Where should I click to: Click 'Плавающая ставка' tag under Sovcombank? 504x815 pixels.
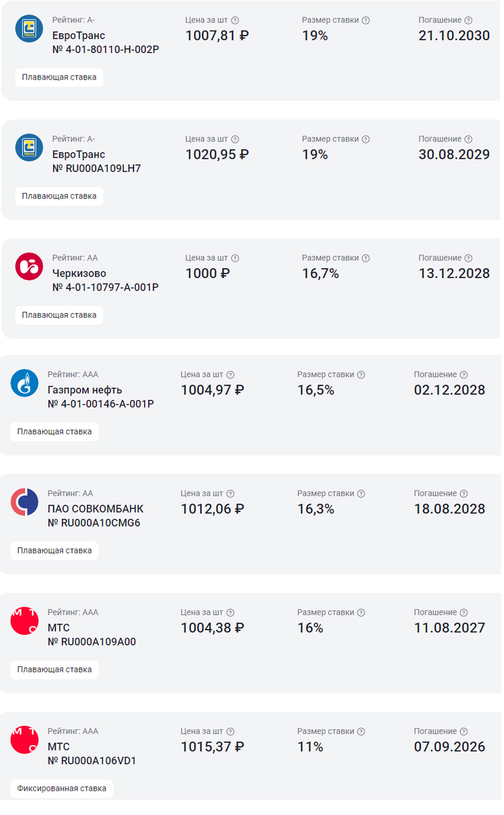pyautogui.click(x=54, y=551)
